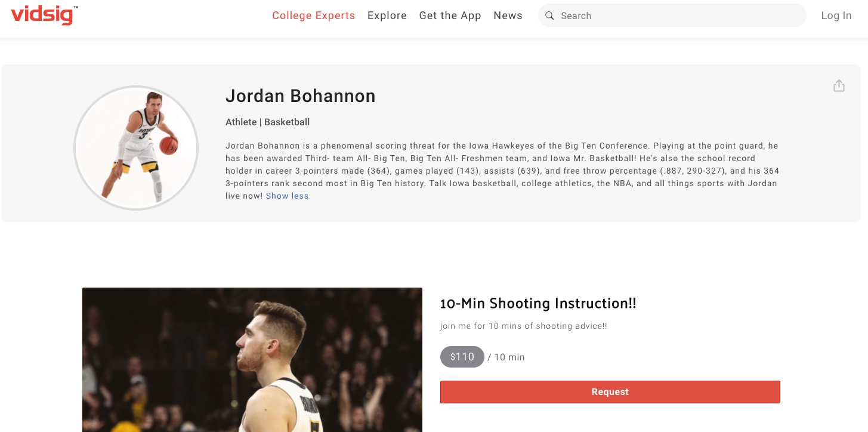868x432 pixels.
Task: Click the vidsig logo
Action: click(44, 15)
